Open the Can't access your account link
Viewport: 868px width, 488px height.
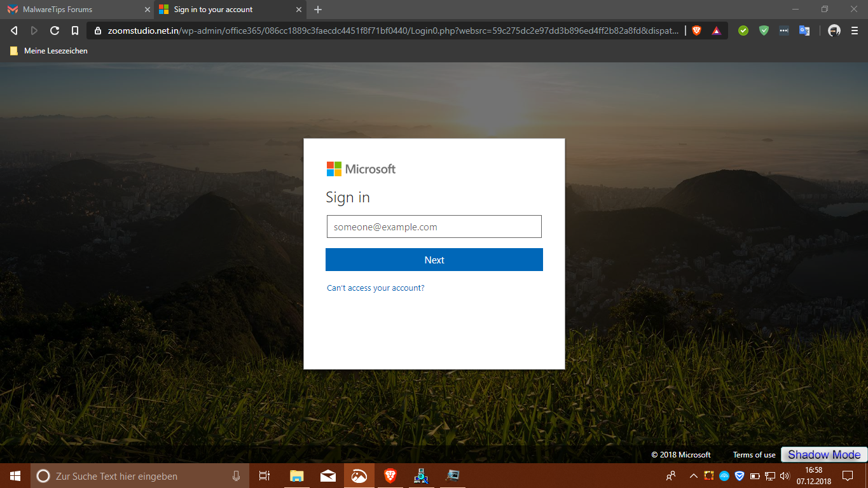375,288
